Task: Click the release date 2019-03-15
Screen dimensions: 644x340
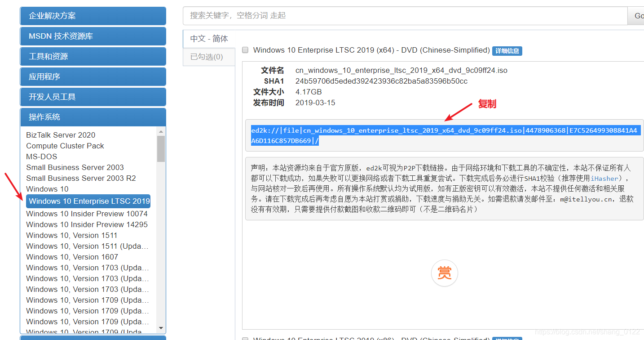Action: click(315, 103)
